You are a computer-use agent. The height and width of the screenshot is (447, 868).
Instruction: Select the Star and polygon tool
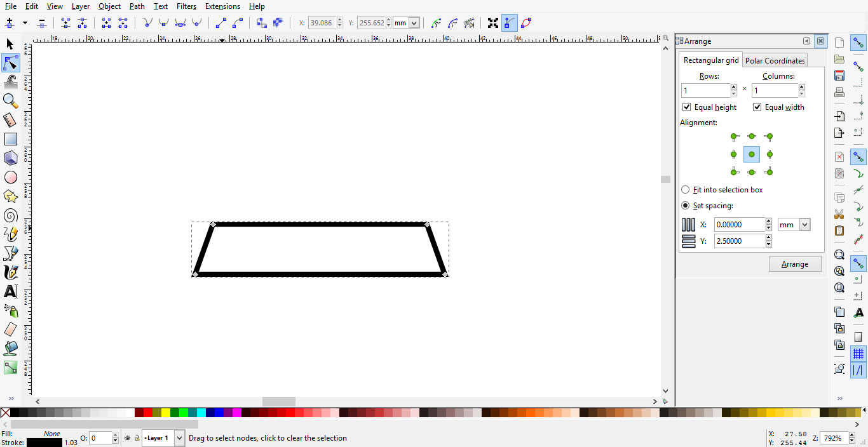click(10, 196)
